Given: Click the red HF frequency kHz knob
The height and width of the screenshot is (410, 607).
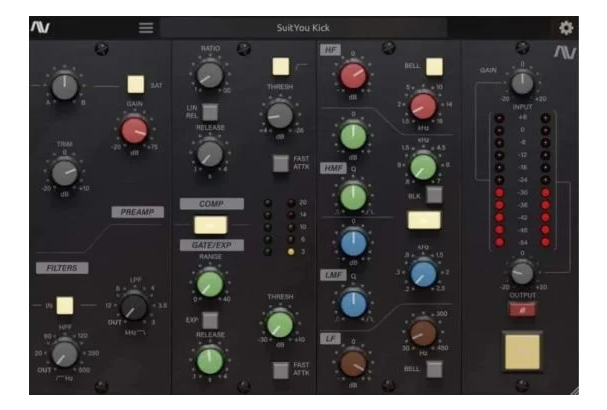Looking at the screenshot, I should pyautogui.click(x=423, y=106).
